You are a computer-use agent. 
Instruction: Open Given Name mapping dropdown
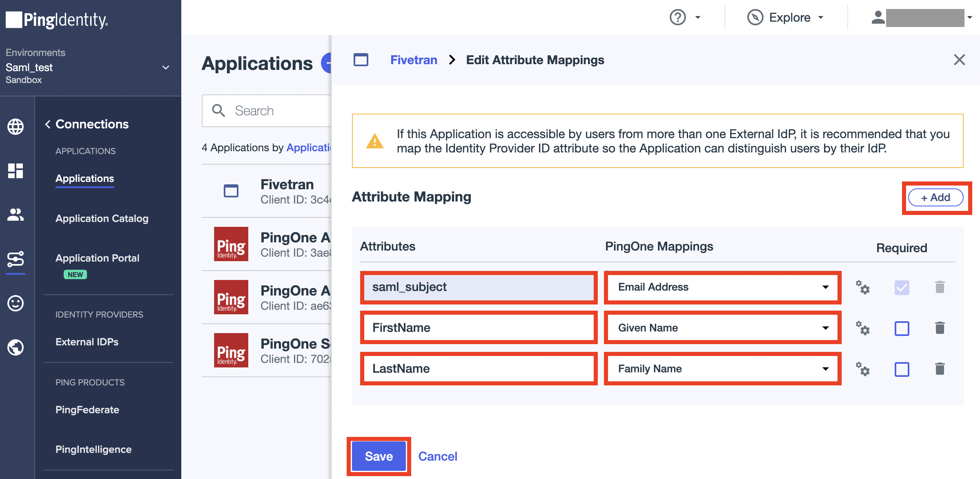pos(723,328)
